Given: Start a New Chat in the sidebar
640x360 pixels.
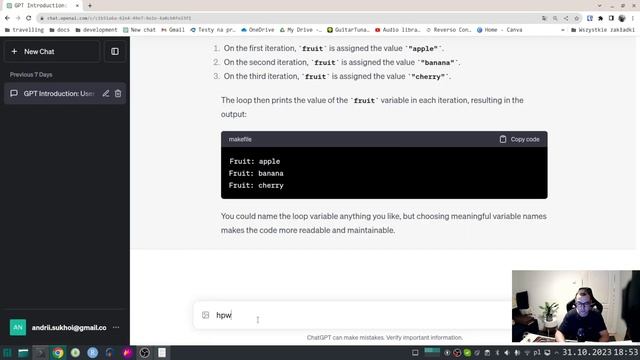Looking at the screenshot, I should 52,51.
